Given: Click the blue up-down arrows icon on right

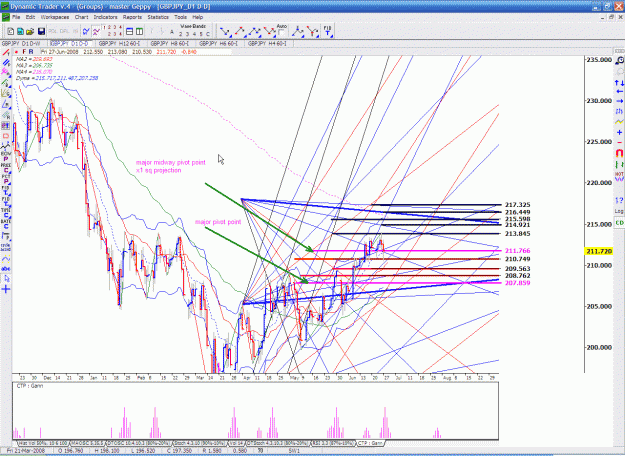Looking at the screenshot, I should pyautogui.click(x=619, y=83).
